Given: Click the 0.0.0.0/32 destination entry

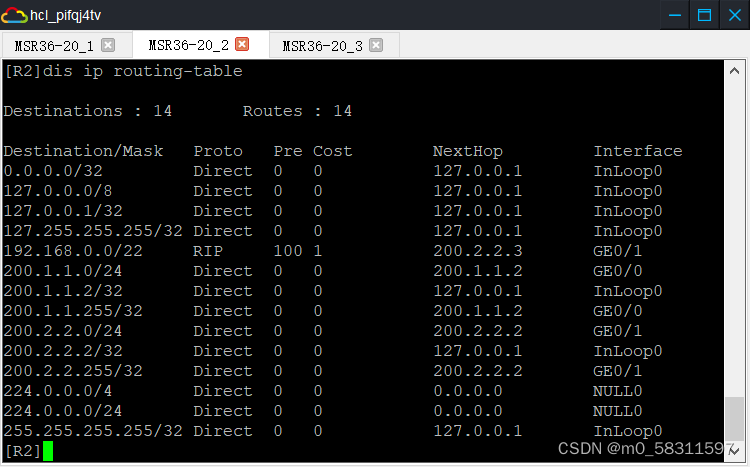Looking at the screenshot, I should (53, 171).
